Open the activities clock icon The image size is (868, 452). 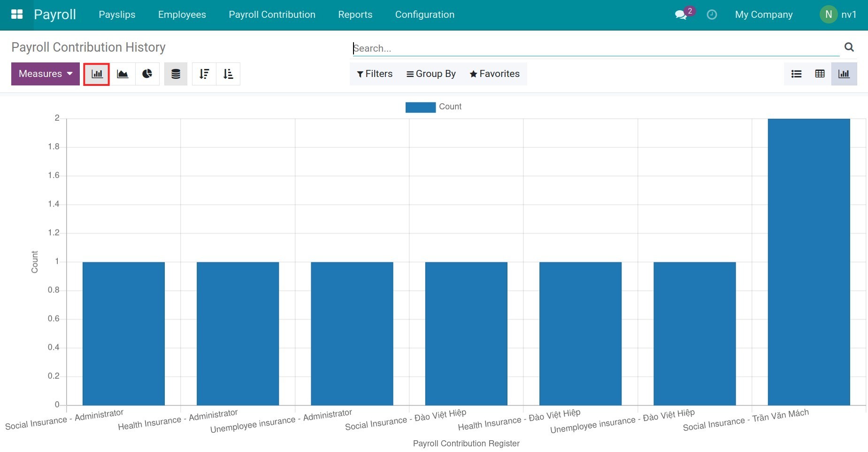(712, 15)
